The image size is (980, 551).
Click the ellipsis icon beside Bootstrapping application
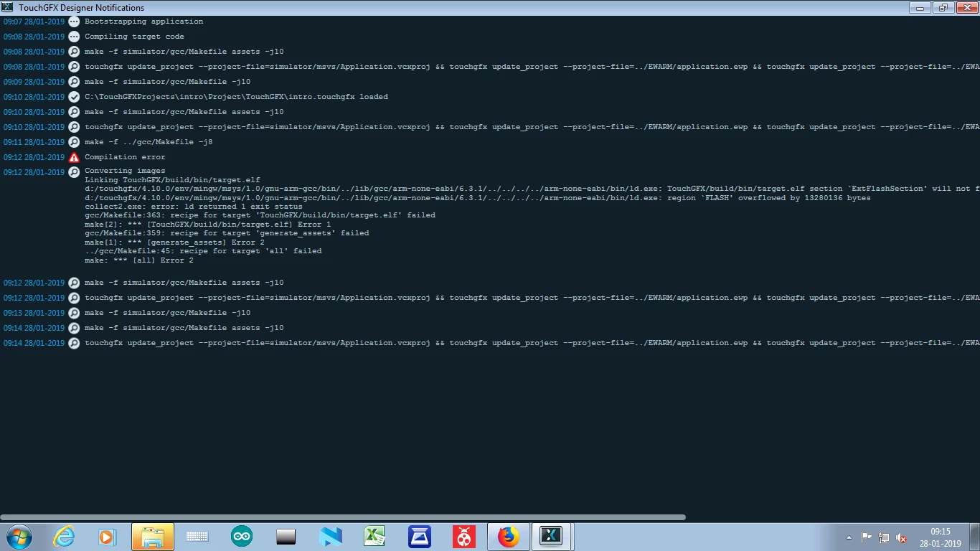[x=74, y=22]
